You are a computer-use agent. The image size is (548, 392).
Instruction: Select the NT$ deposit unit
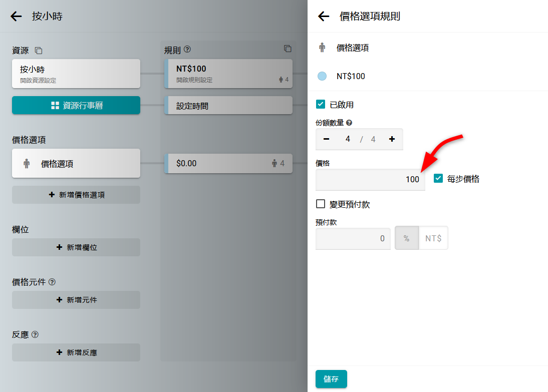tap(433, 238)
